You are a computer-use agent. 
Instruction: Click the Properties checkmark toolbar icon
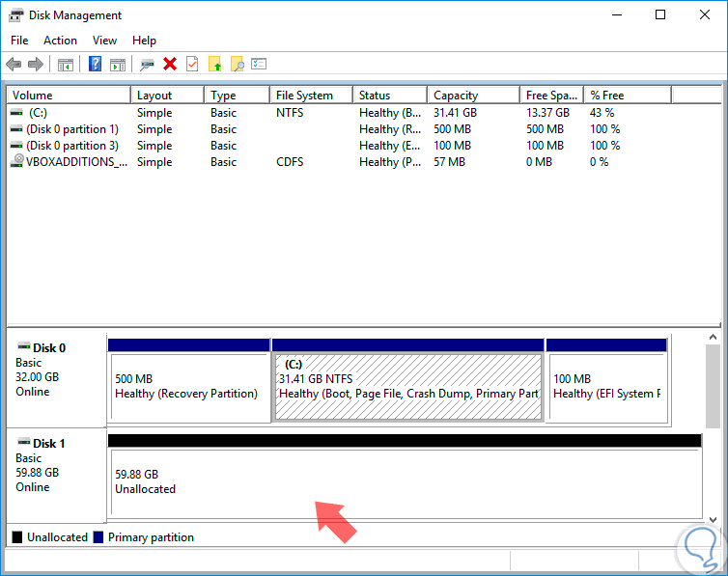point(192,64)
